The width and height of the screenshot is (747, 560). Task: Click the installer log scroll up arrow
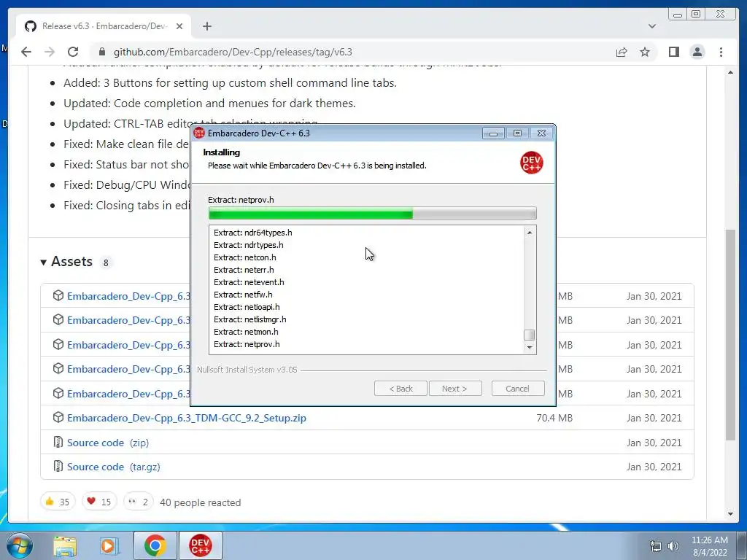coord(530,233)
